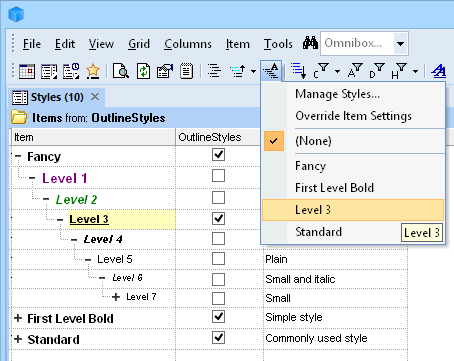Open the Item menu
The image size is (454, 361).
coord(238,44)
